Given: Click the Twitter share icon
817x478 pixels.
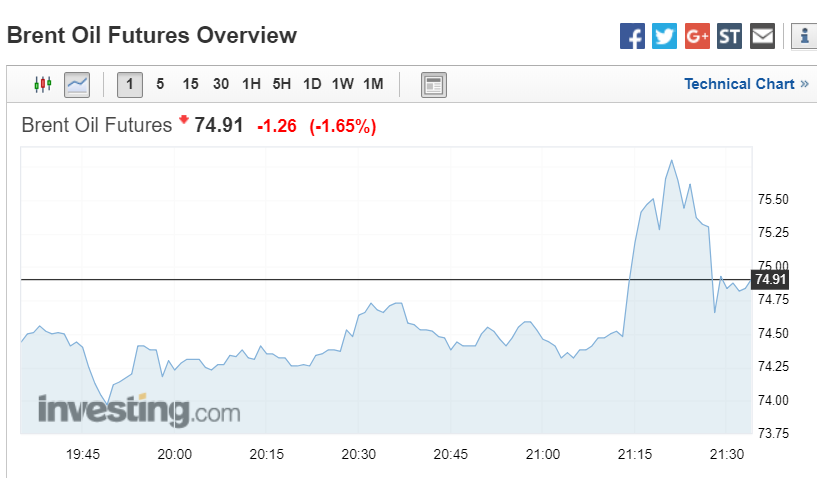Looking at the screenshot, I should (664, 37).
